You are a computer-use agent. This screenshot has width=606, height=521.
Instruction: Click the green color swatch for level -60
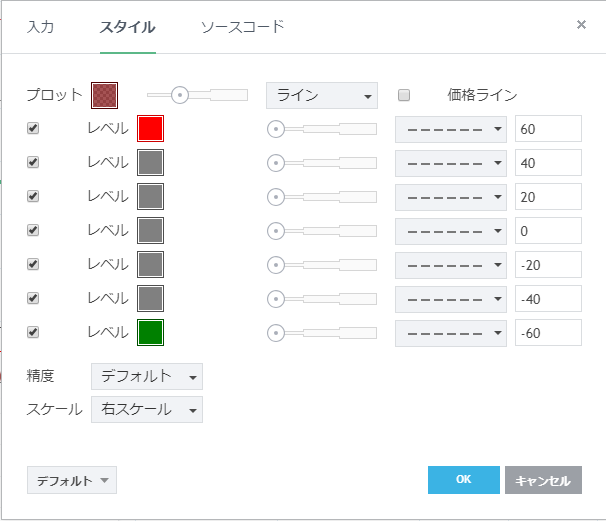pyautogui.click(x=150, y=332)
